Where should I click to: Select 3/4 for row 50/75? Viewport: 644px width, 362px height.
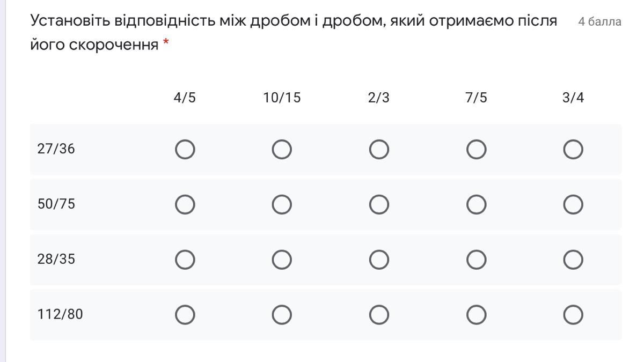click(x=573, y=204)
